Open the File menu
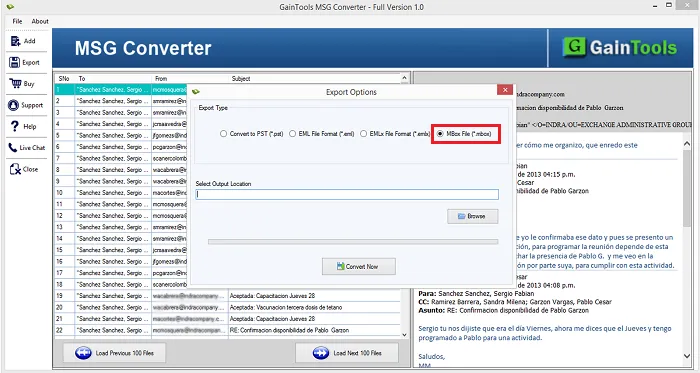700x373 pixels. point(17,21)
